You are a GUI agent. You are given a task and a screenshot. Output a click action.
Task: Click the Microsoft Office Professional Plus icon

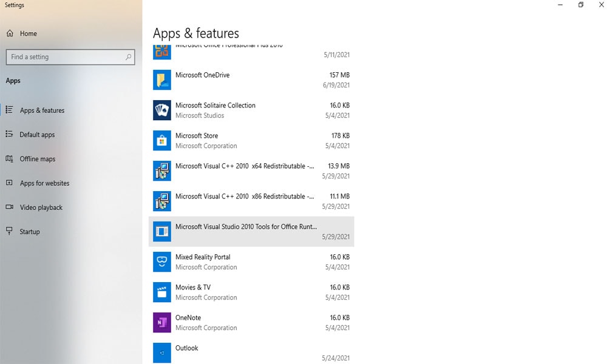pos(162,52)
